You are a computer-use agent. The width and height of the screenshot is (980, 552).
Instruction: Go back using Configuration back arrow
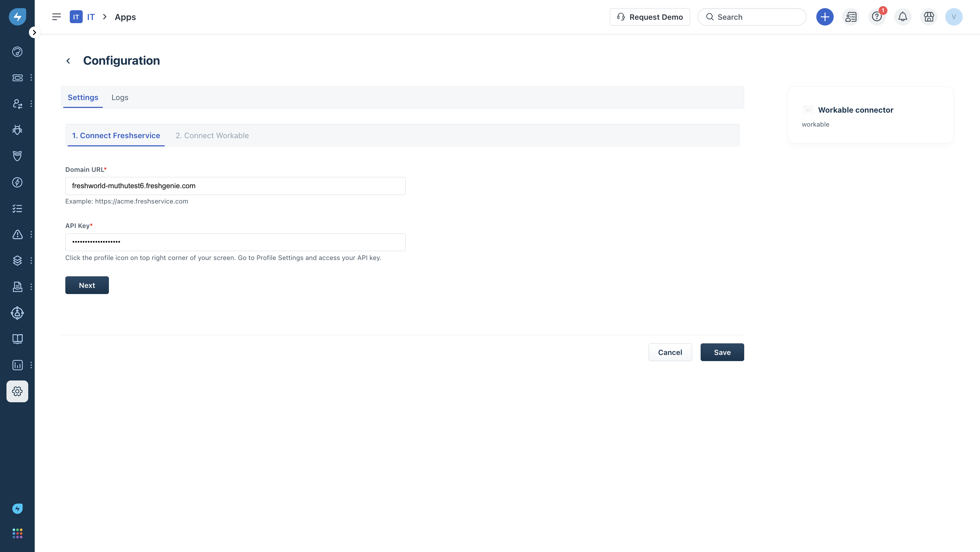click(68, 61)
